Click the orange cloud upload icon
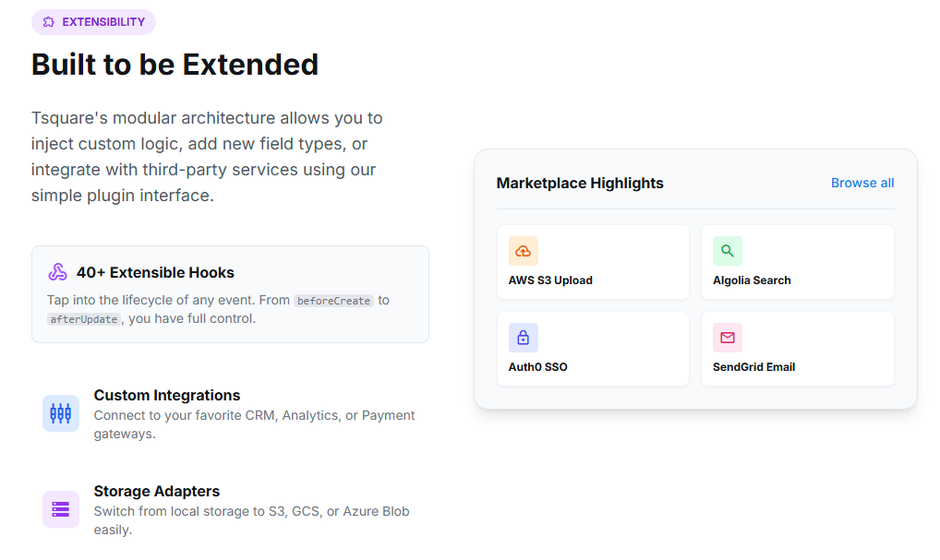The width and height of the screenshot is (940, 560). pos(524,251)
